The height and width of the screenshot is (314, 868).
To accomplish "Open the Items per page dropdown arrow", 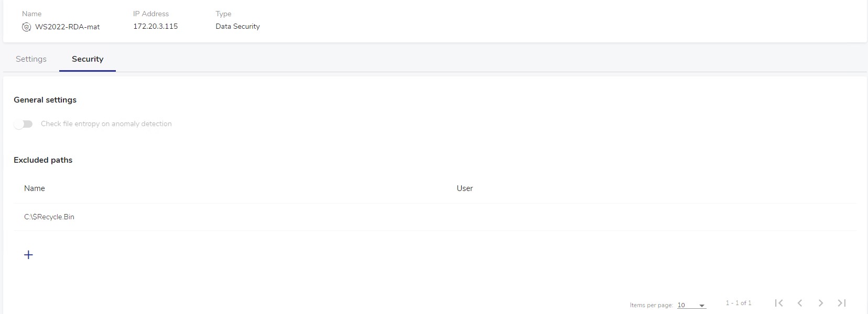I will [x=702, y=306].
